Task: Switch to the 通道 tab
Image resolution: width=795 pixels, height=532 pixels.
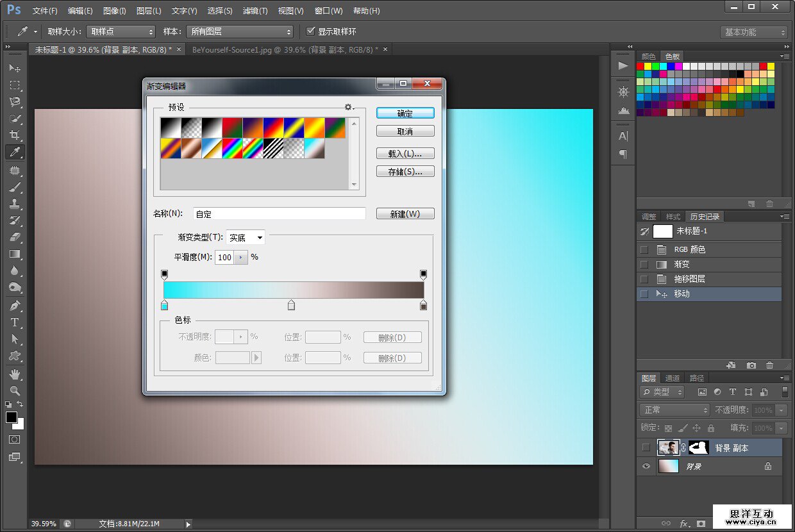Action: (x=673, y=378)
